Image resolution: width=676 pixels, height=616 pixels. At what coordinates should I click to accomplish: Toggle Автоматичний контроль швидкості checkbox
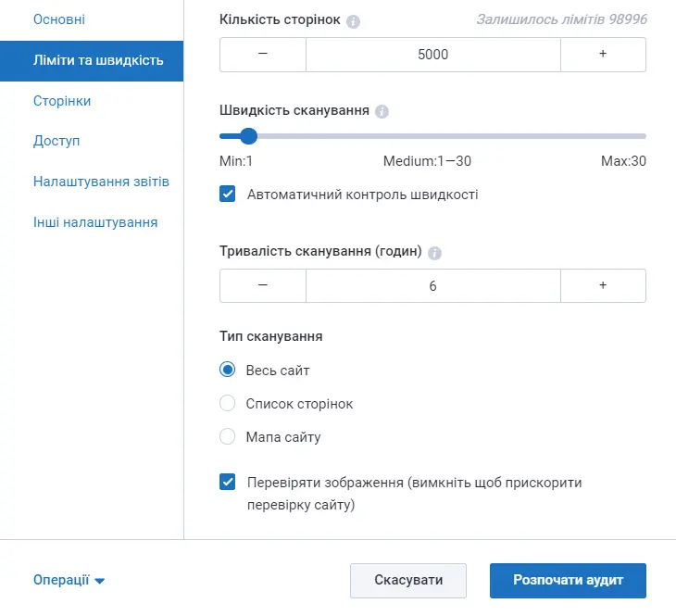tap(227, 194)
